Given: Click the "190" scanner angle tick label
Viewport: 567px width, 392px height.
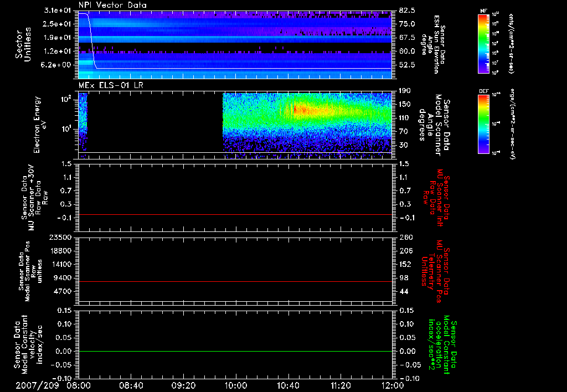Looking at the screenshot, I should [405, 91].
